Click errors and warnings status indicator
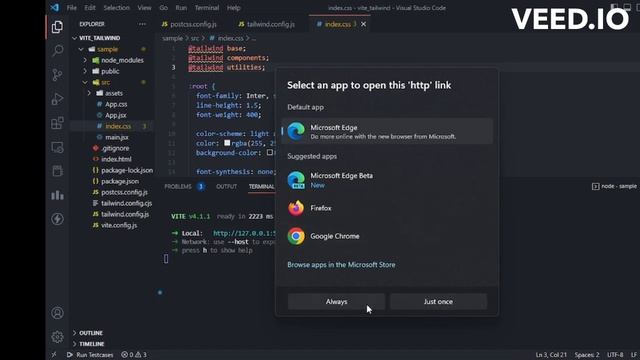640x360 pixels. pos(134,355)
